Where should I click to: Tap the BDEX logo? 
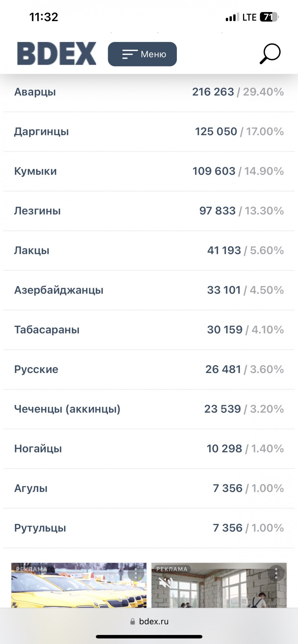[57, 53]
